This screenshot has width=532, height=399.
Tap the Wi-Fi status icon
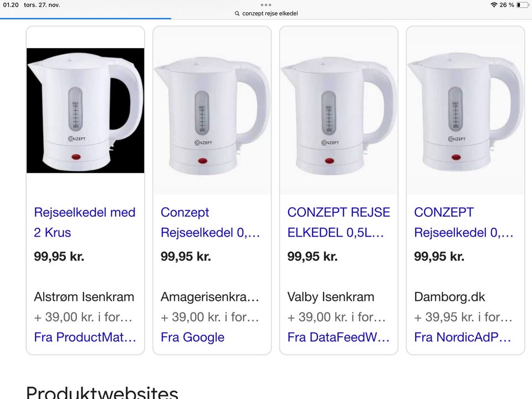[494, 5]
